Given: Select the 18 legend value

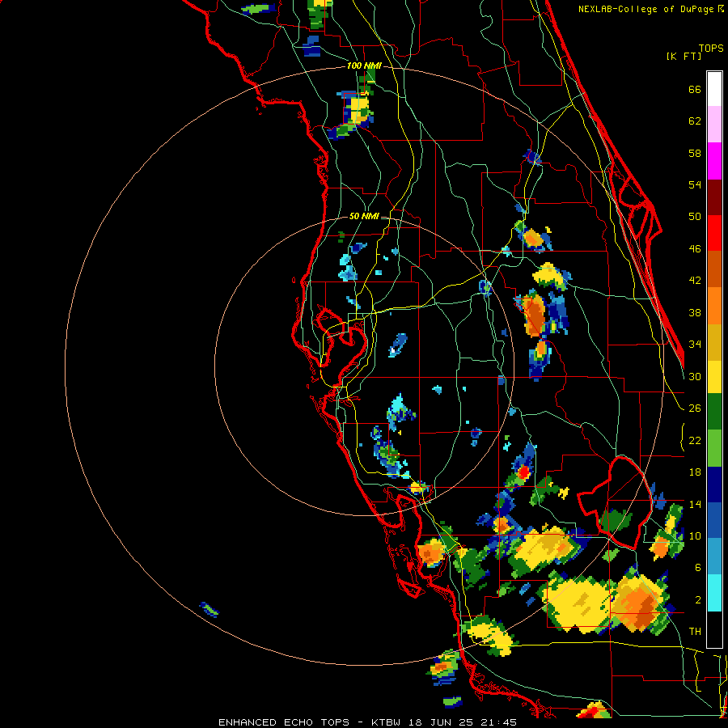Looking at the screenshot, I should (695, 472).
